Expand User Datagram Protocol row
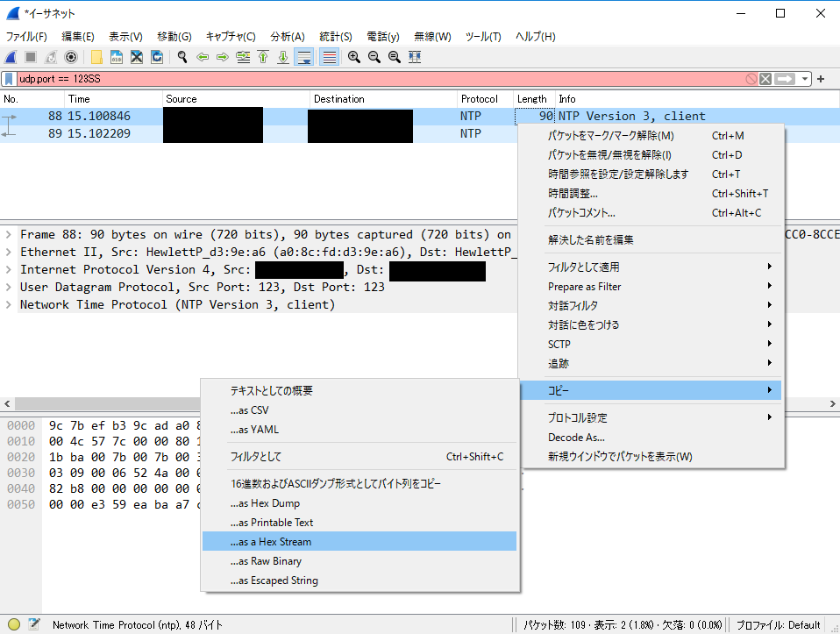 pos(9,287)
